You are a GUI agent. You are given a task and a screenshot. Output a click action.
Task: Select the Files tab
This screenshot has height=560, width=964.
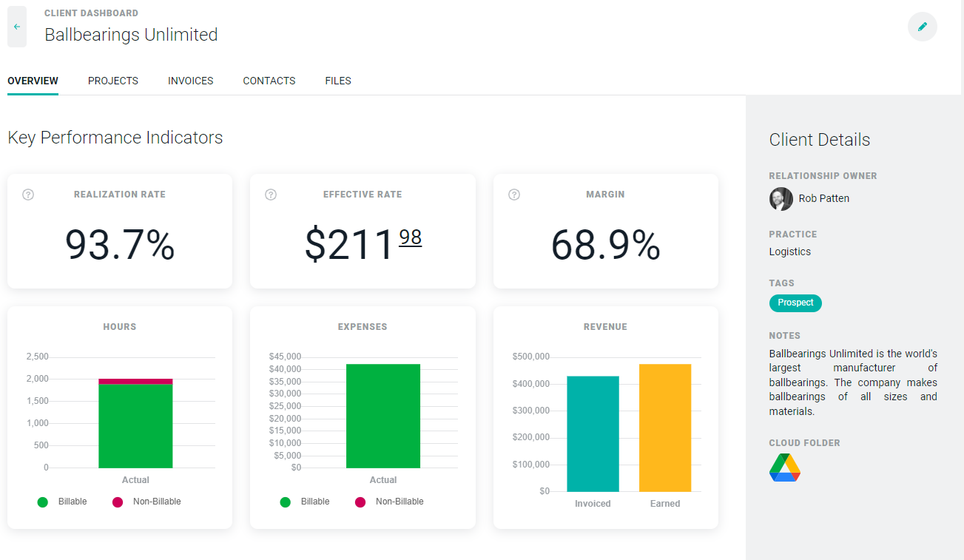(x=338, y=81)
